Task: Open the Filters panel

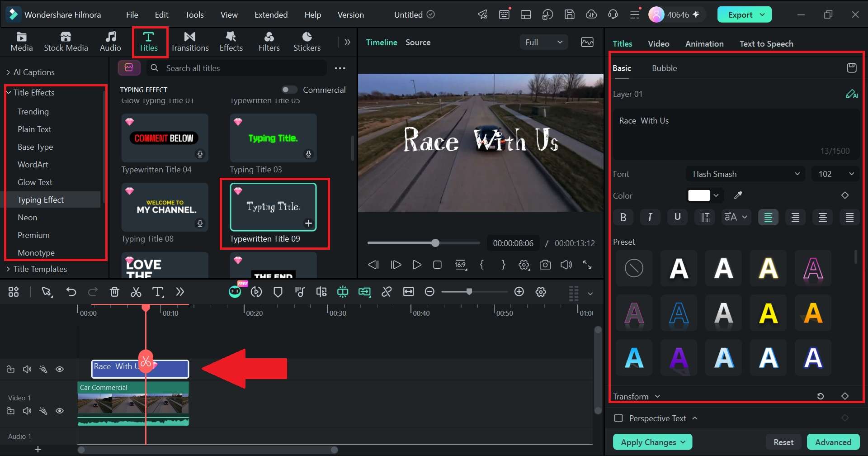Action: tap(269, 42)
